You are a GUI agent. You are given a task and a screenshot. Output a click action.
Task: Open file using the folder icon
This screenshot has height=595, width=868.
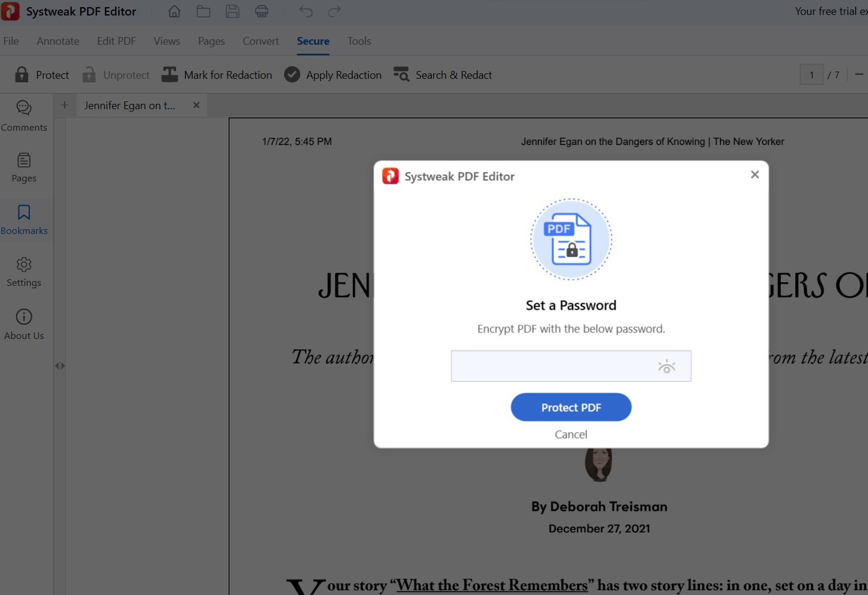[x=204, y=11]
